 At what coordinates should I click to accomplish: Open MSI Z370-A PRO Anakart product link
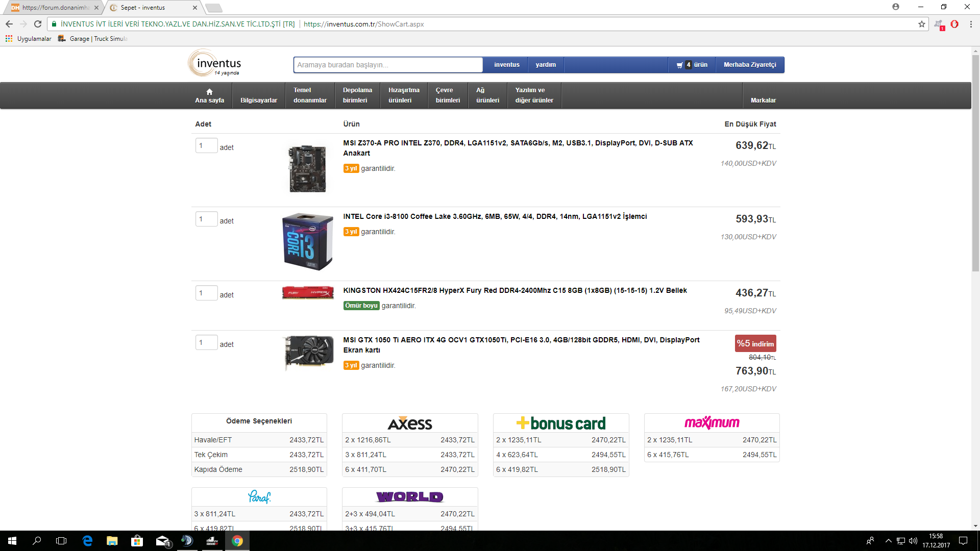[518, 148]
